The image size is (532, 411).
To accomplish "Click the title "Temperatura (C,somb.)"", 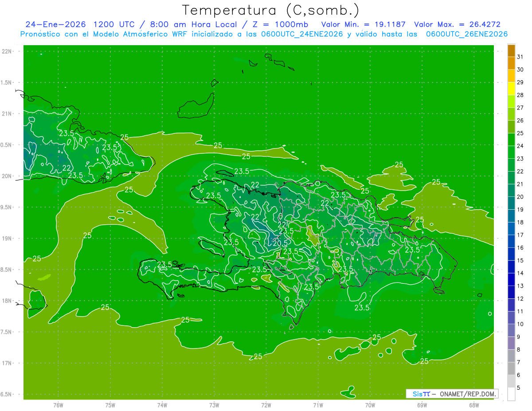I will click(270, 10).
